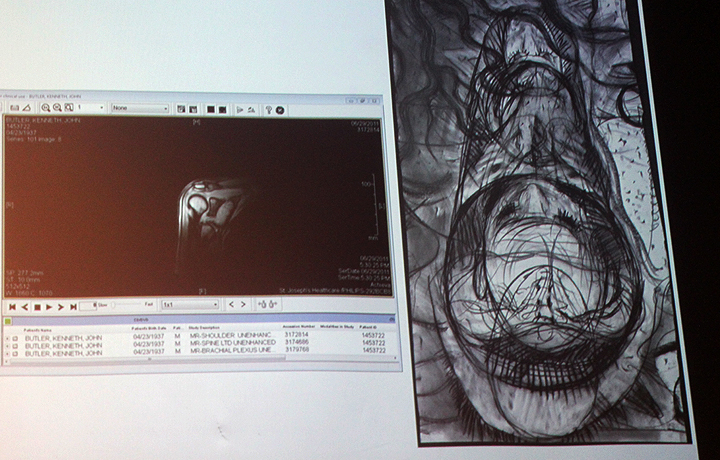Click accession number 3174686
The width and height of the screenshot is (720, 460).
pyautogui.click(x=296, y=342)
